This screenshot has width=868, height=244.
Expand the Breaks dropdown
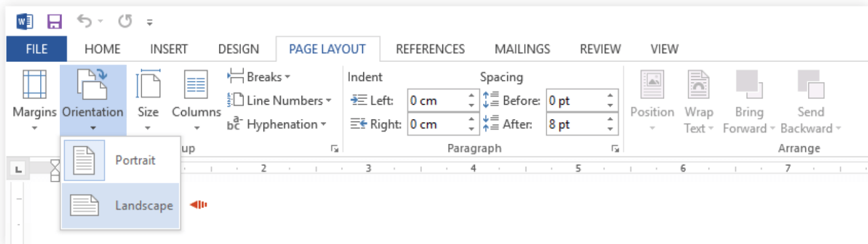tap(259, 77)
